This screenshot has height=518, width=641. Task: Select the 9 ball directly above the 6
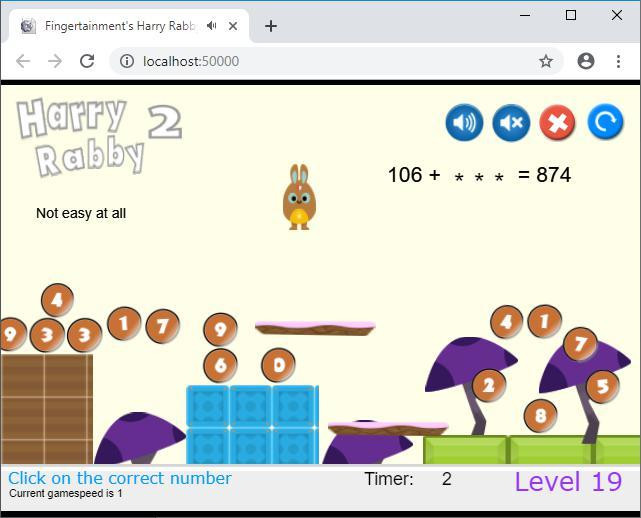[x=220, y=329]
